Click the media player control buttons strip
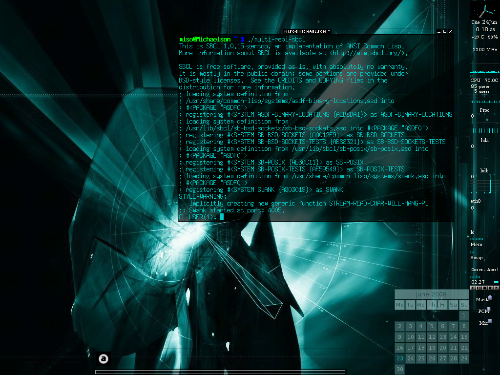Viewport: 500px width, 375px height. point(485,288)
